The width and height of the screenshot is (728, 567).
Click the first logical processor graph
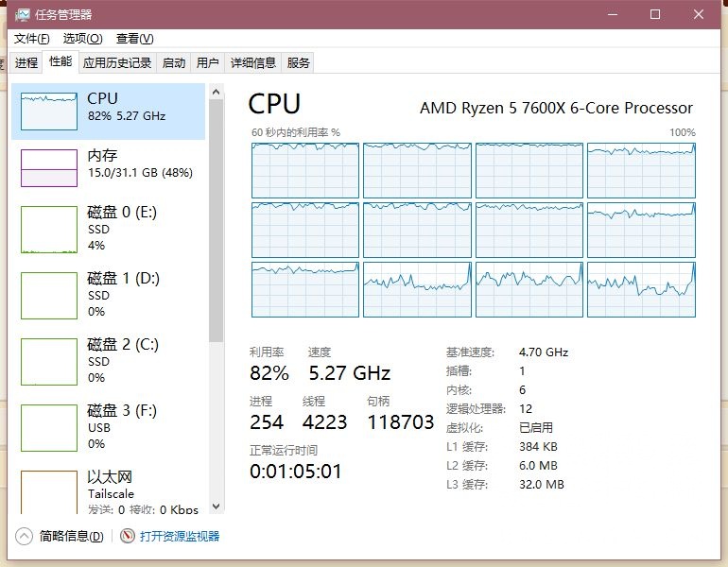tap(305, 170)
